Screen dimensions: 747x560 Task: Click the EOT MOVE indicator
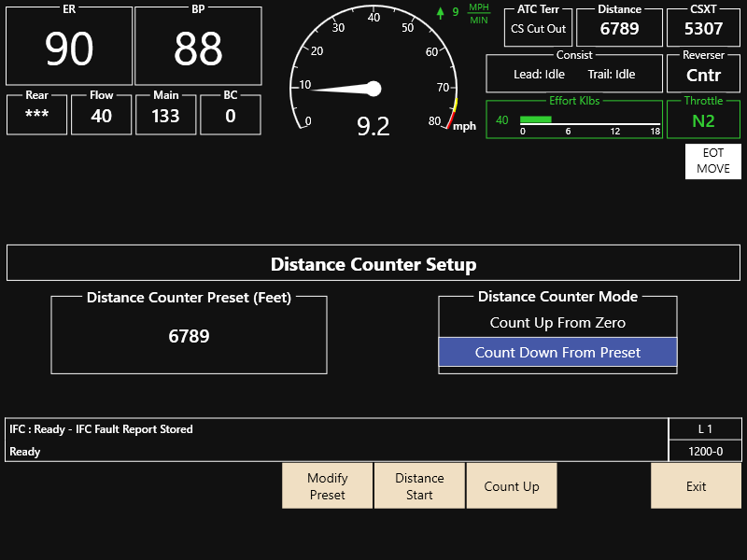click(x=712, y=161)
